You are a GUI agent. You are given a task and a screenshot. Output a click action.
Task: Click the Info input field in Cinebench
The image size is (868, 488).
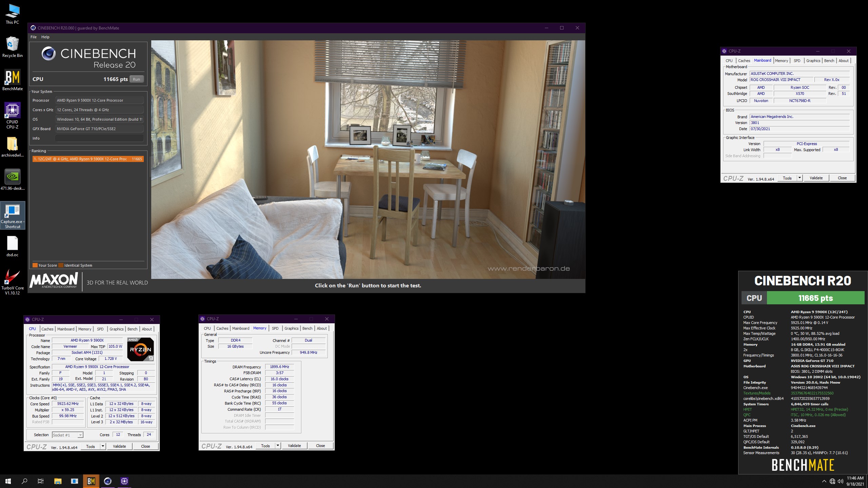pos(99,138)
